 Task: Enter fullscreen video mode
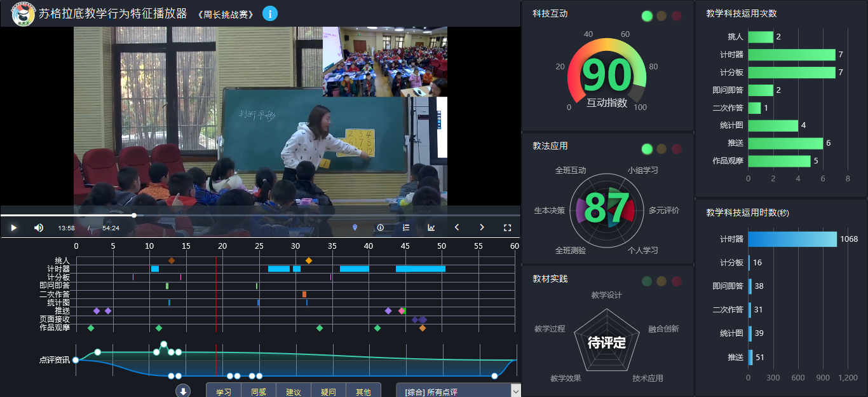507,228
